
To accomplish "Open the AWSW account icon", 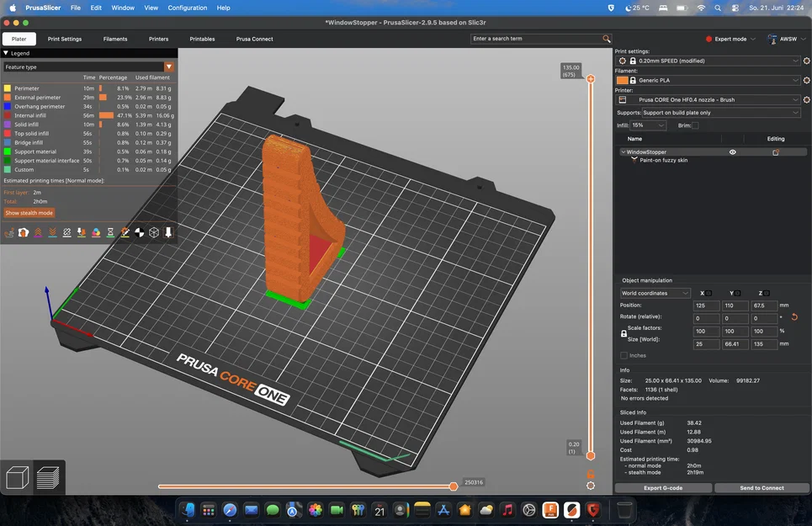I will [772, 39].
